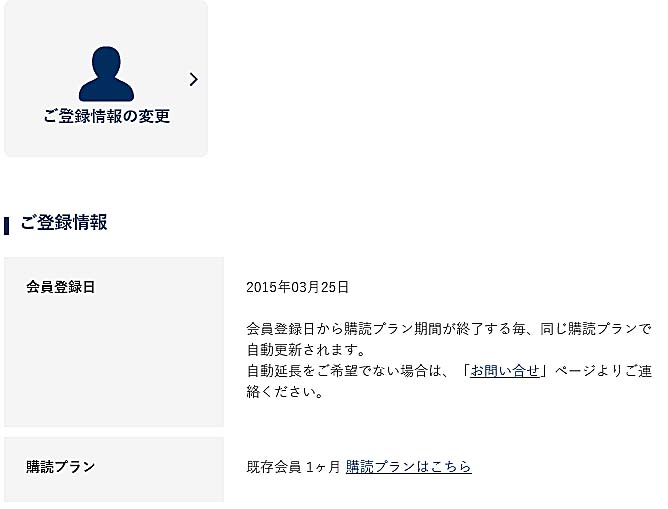Image resolution: width=668 pixels, height=509 pixels.
Task: Click the 絡ください。 line
Action: (x=285, y=392)
